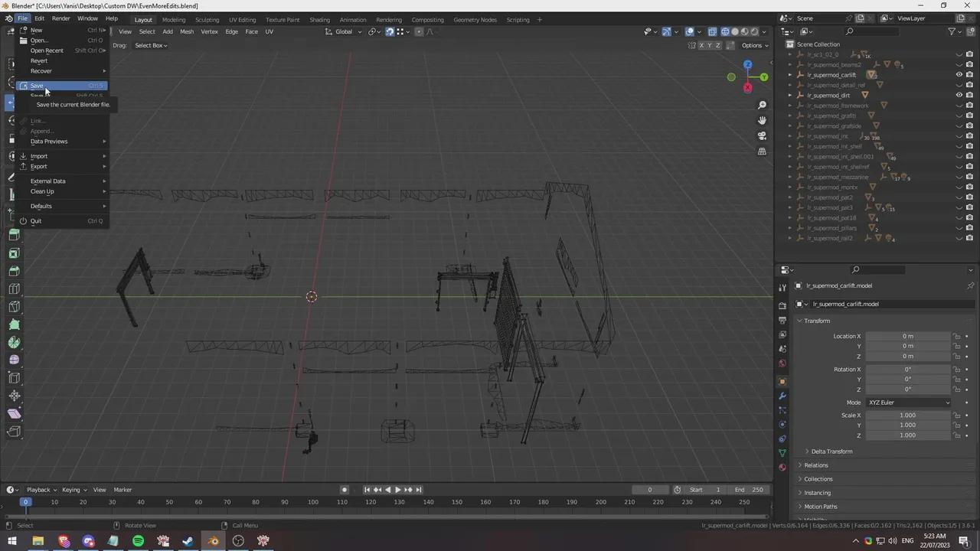Click the pan view hand icon
Image resolution: width=980 pixels, height=551 pixels.
pos(762,120)
